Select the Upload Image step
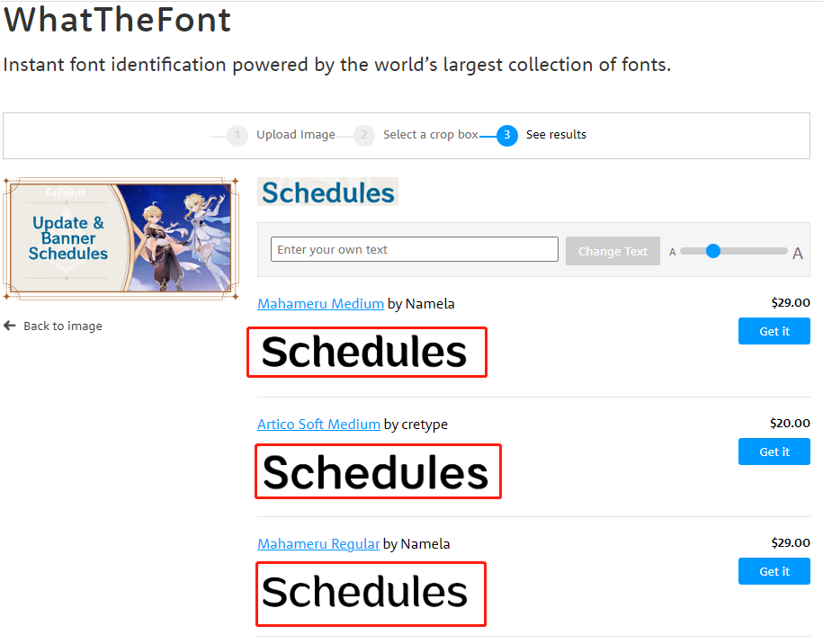823x644 pixels. coord(295,135)
